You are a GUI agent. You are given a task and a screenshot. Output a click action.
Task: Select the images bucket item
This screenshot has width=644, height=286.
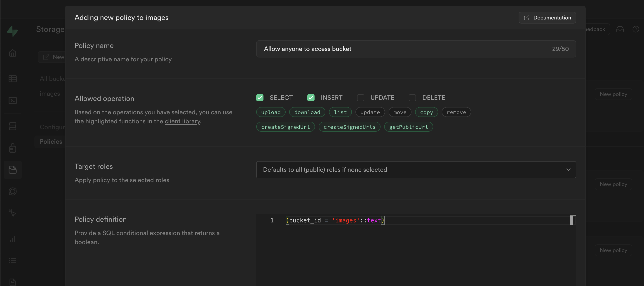point(50,94)
